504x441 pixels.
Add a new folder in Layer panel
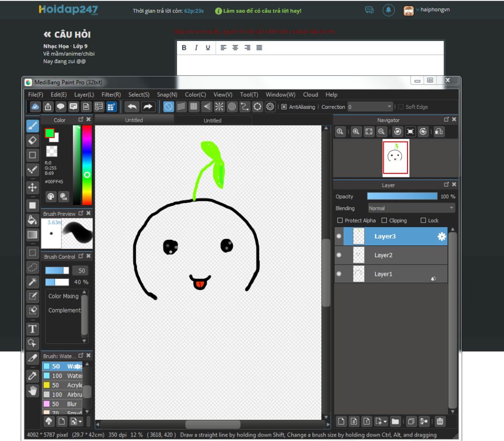pos(395,421)
